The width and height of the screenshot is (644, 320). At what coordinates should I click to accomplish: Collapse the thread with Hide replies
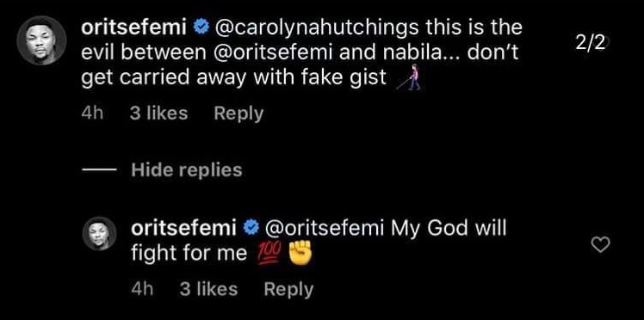(x=187, y=169)
